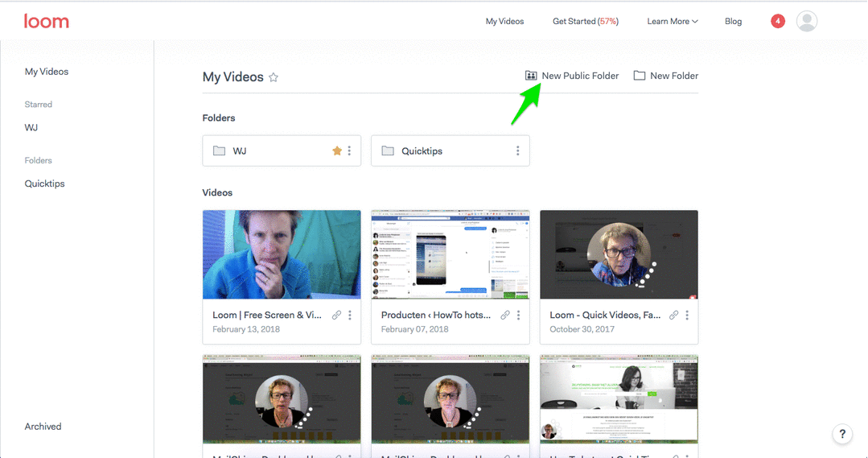Open the WJ folder options menu
Viewport: 868px width, 458px height.
pyautogui.click(x=349, y=151)
